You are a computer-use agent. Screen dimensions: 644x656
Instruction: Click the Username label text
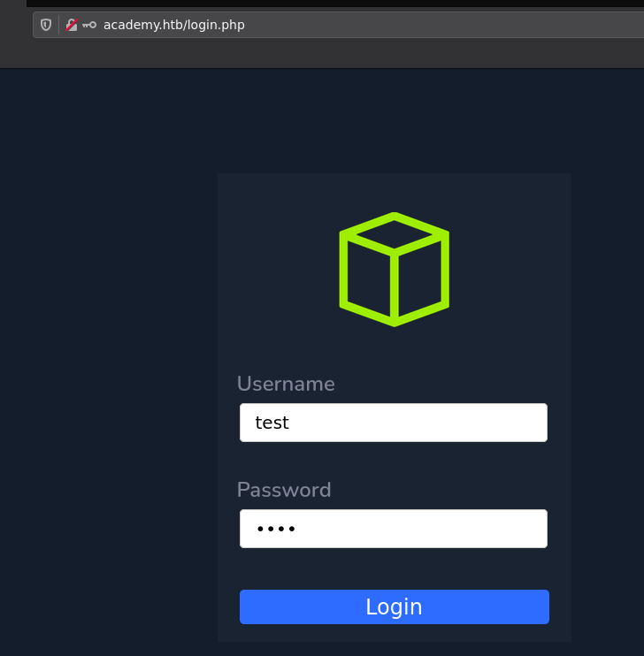286,384
